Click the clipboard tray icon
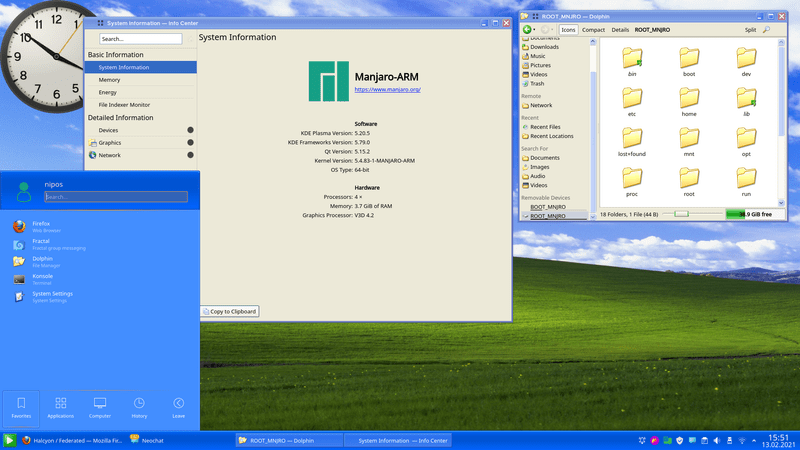 tap(704, 440)
